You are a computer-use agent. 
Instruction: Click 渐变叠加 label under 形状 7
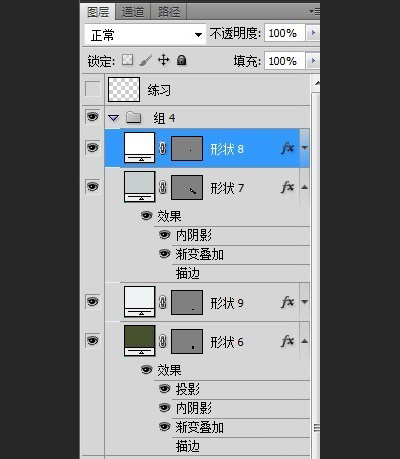pyautogui.click(x=200, y=255)
